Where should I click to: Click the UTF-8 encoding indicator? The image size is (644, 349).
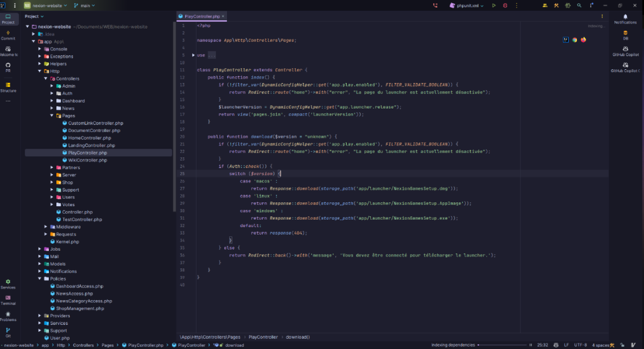(x=580, y=345)
